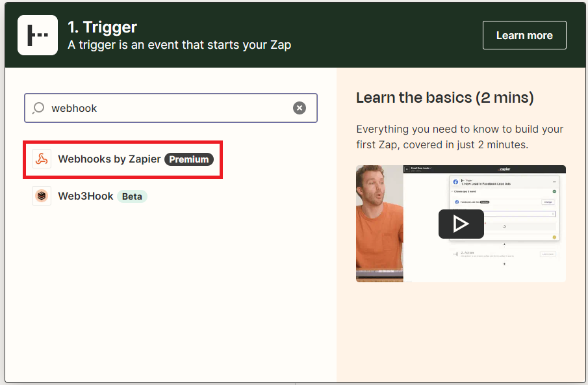The image size is (588, 385).
Task: Click the video thumbnail presenter image
Action: [379, 224]
